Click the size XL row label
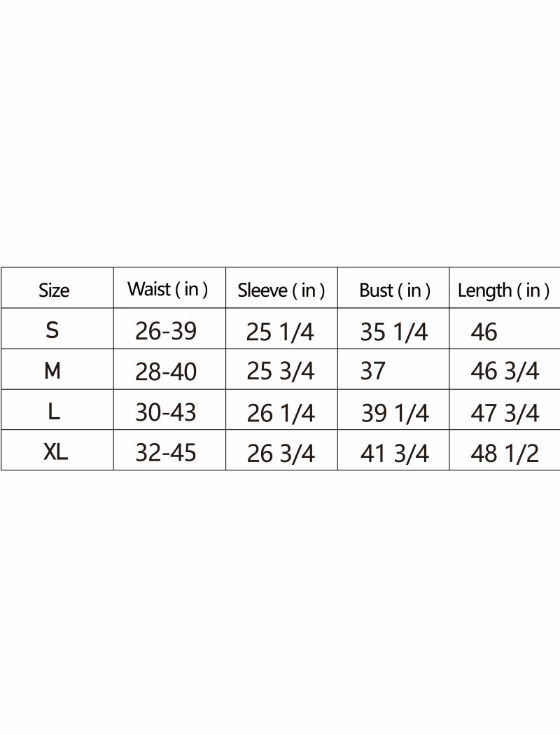Viewport: 560px width, 735px height. 55,452
